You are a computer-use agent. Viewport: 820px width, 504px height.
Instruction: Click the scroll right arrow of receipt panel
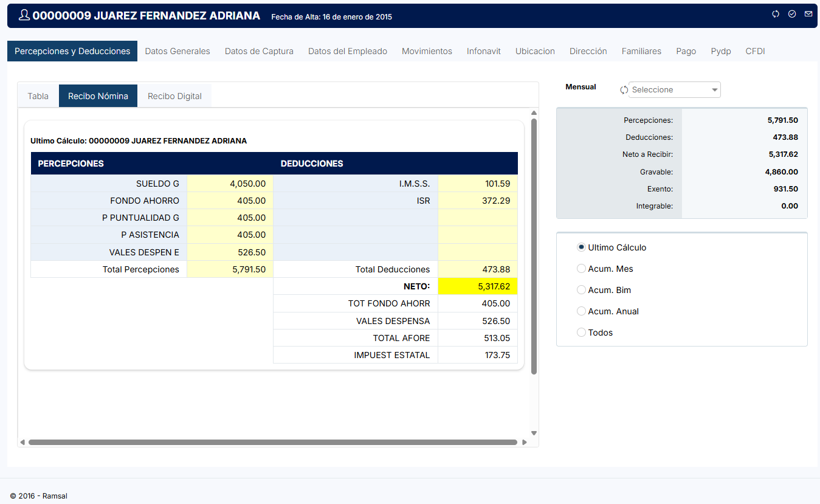(x=525, y=443)
